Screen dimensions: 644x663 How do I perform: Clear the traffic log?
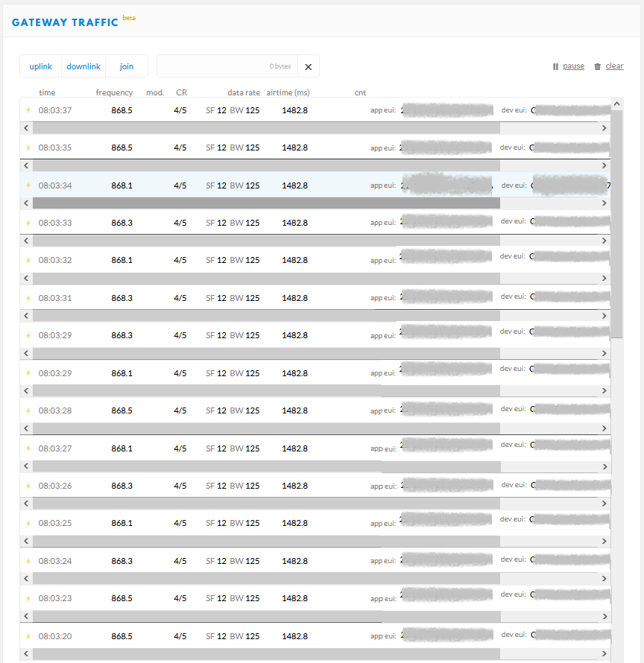coord(614,66)
